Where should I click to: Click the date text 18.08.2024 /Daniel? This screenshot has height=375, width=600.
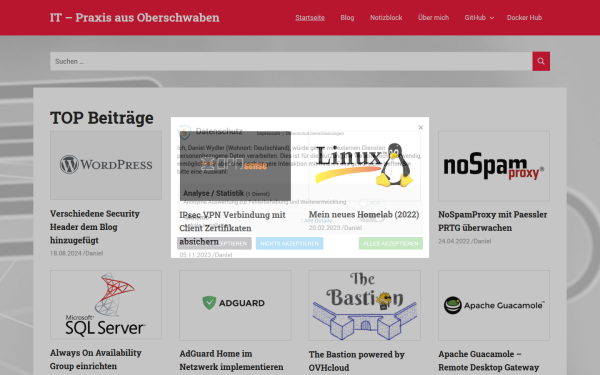point(77,253)
